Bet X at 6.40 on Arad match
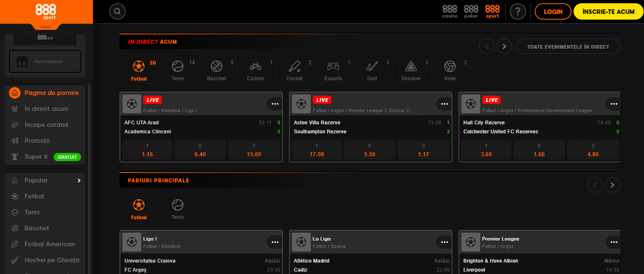Viewport: 644px width, 274px height. point(200,150)
